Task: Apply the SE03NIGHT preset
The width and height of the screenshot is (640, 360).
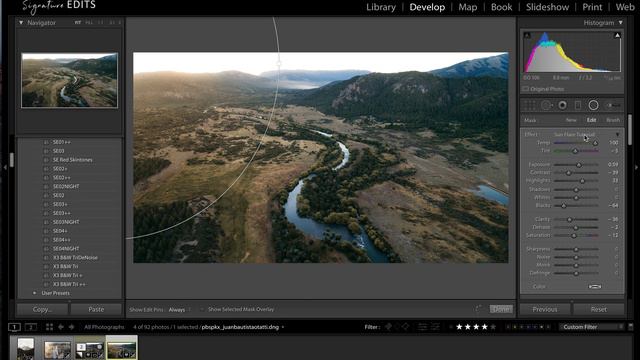Action: pyautogui.click(x=66, y=222)
